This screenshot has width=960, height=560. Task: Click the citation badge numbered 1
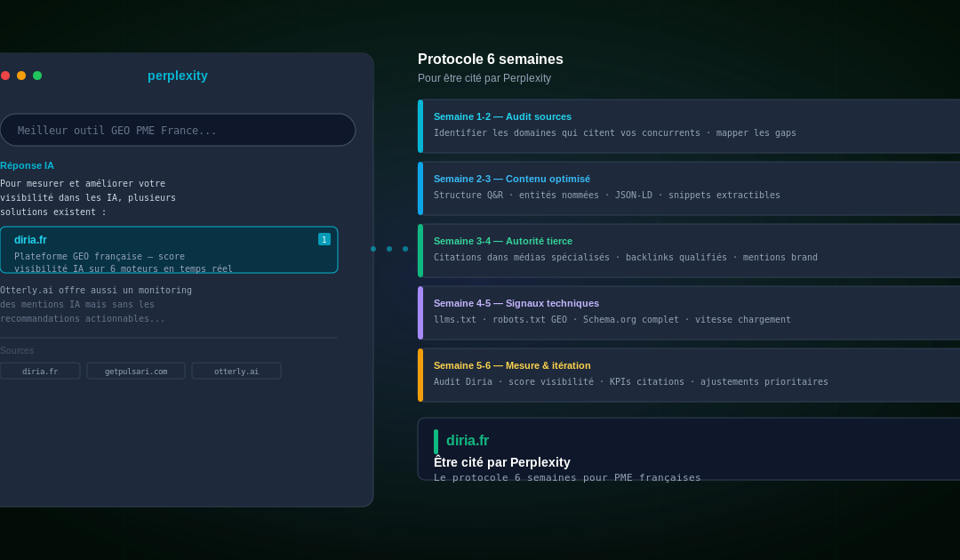324,239
